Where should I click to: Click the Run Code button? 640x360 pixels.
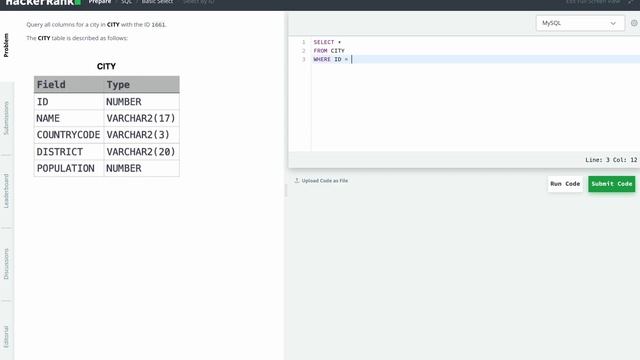565,184
